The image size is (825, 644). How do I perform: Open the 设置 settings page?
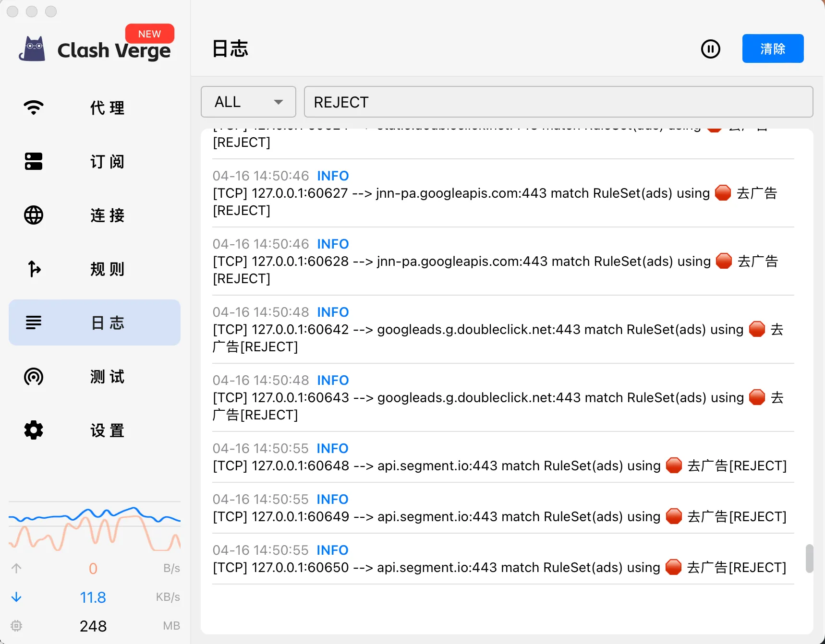click(x=107, y=430)
